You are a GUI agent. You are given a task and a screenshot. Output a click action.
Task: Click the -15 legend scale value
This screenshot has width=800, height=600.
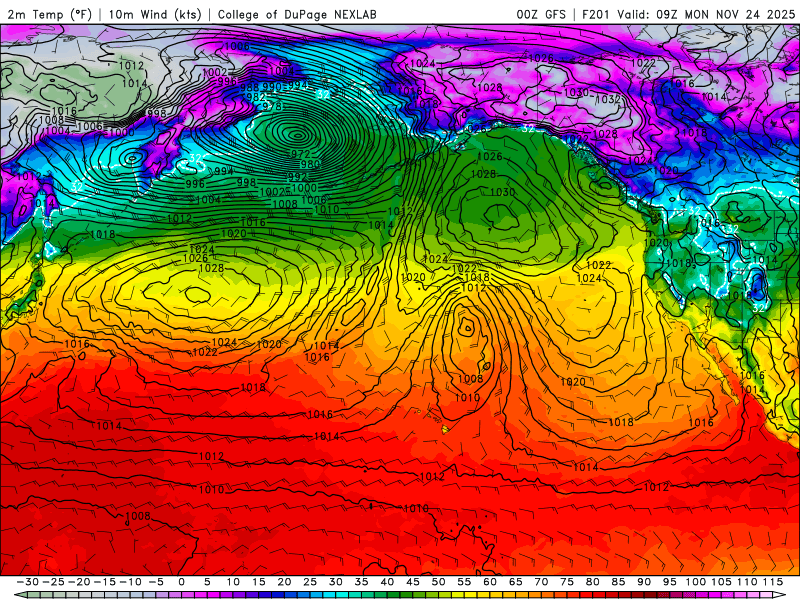105,582
